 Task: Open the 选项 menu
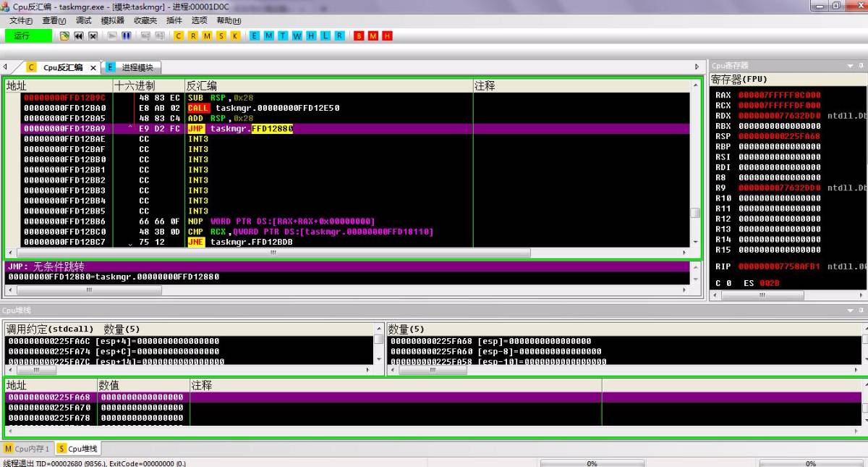pos(199,20)
